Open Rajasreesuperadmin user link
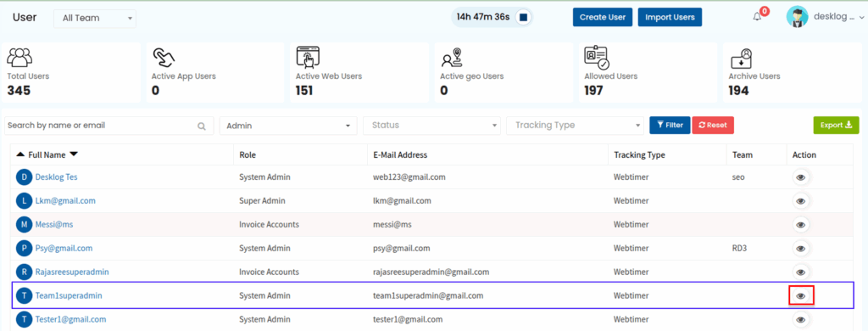The width and height of the screenshot is (868, 331). point(72,272)
